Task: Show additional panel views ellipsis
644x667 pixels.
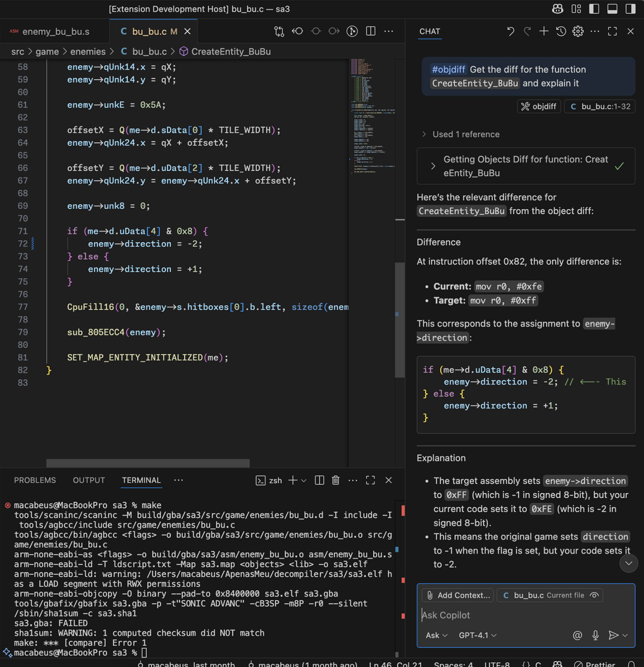Action: 179,480
